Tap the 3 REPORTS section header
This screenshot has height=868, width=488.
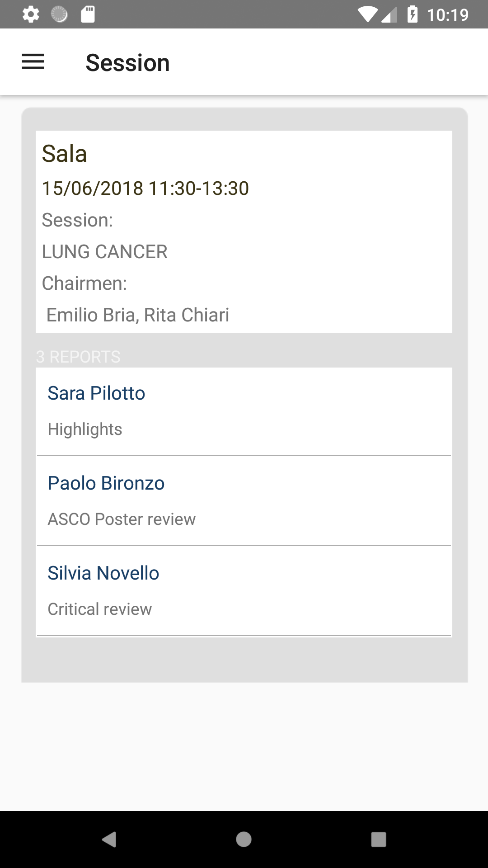[x=78, y=357]
